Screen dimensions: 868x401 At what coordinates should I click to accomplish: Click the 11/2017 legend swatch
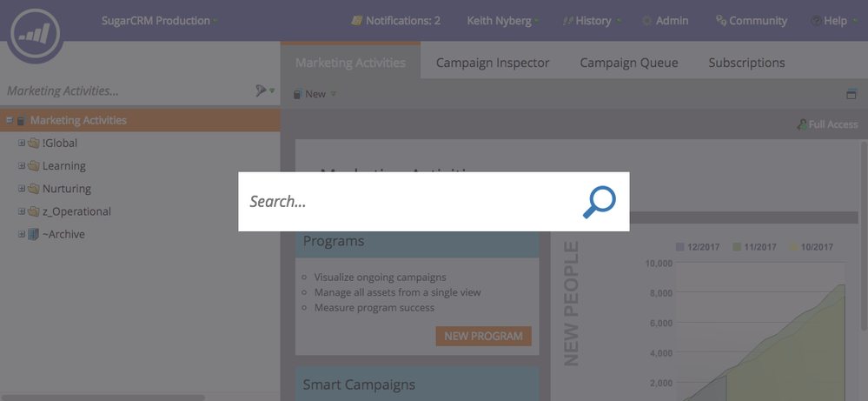pyautogui.click(x=737, y=247)
